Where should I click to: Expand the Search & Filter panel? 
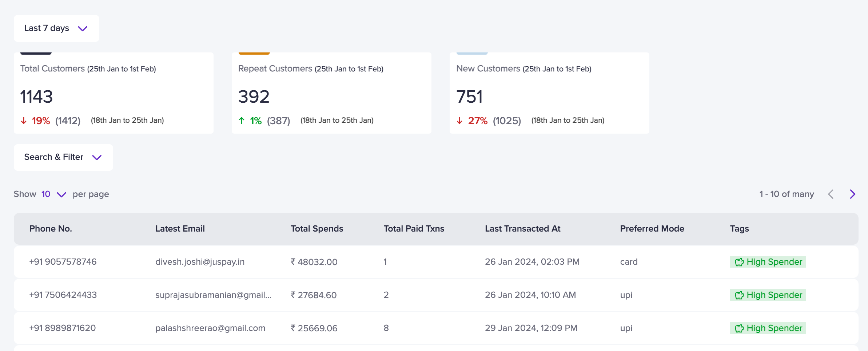click(63, 157)
